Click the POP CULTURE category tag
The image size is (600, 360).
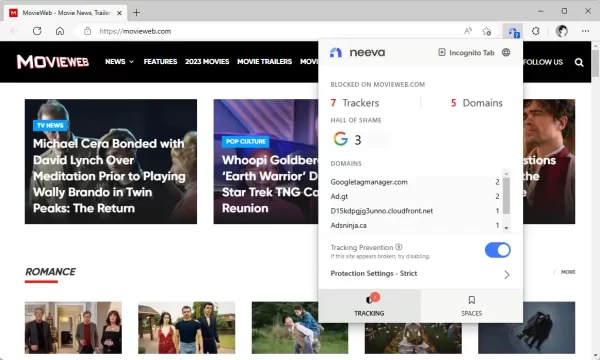click(246, 142)
